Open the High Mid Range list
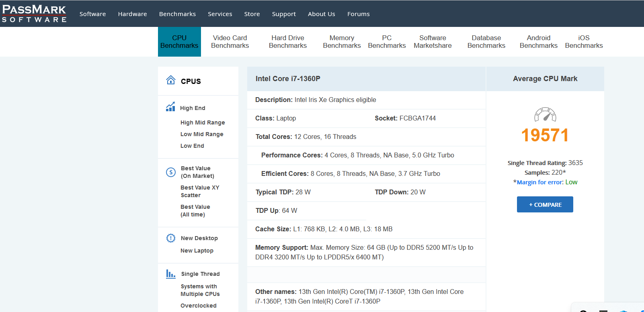Image resolution: width=644 pixels, height=312 pixels. point(203,122)
